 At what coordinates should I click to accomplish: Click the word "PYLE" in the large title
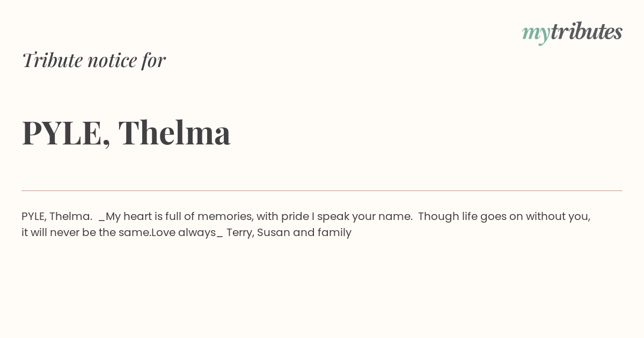click(x=62, y=133)
